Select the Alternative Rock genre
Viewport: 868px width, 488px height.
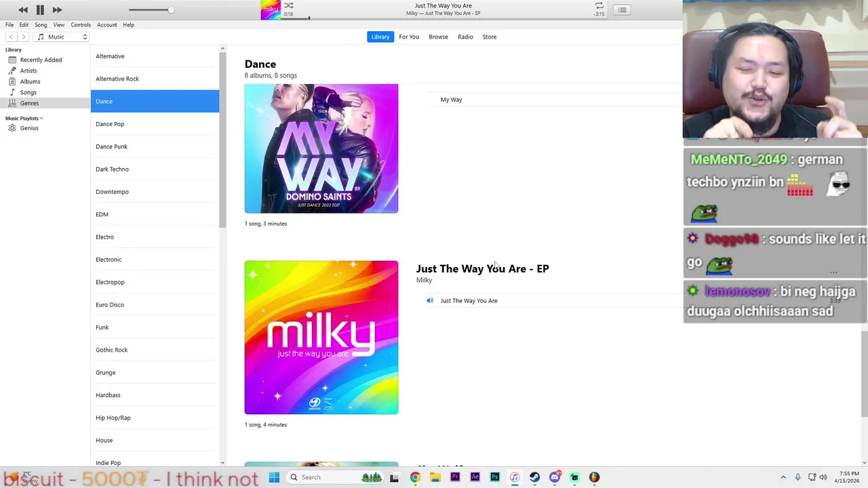click(x=155, y=79)
